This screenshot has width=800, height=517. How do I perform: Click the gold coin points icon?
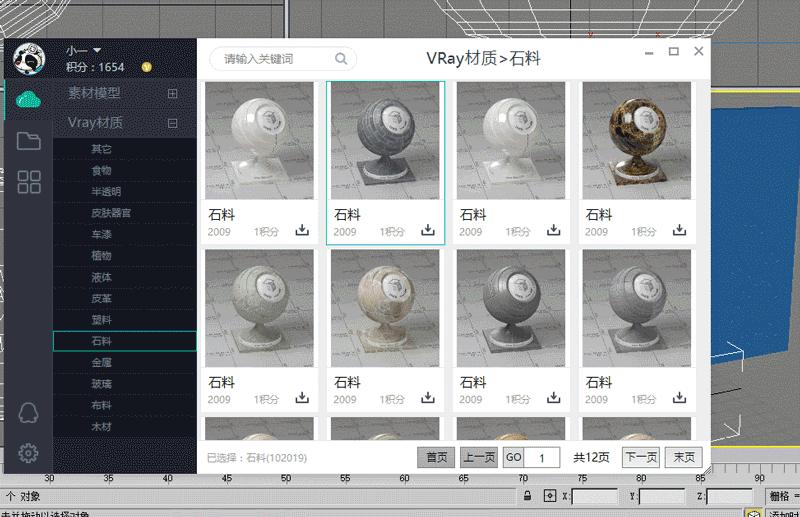147,67
